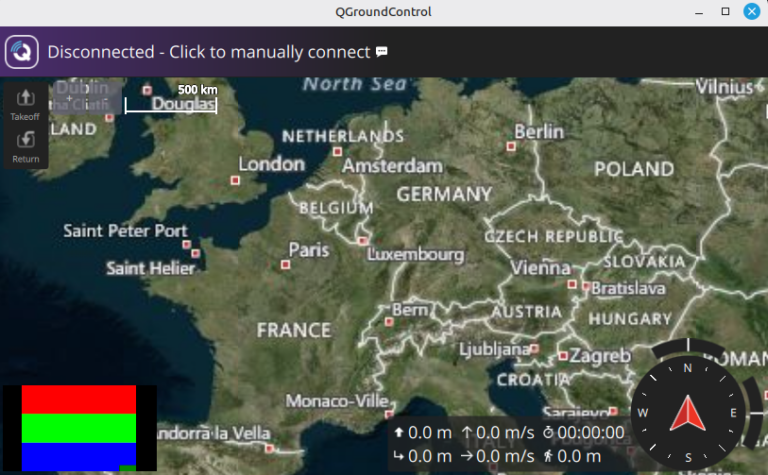Click Paris on the map
768x475 pixels.
(308, 250)
